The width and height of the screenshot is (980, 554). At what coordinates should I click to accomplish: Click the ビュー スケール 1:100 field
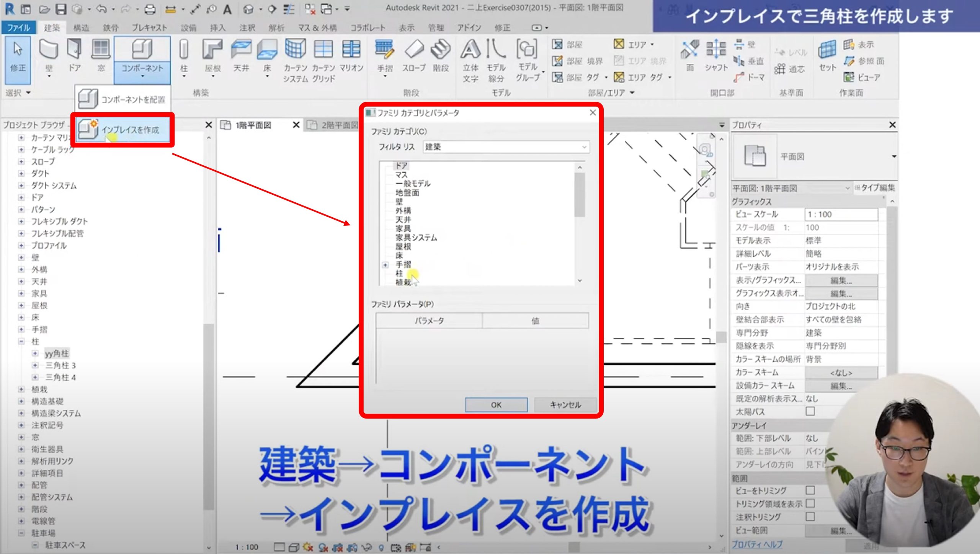(x=841, y=214)
